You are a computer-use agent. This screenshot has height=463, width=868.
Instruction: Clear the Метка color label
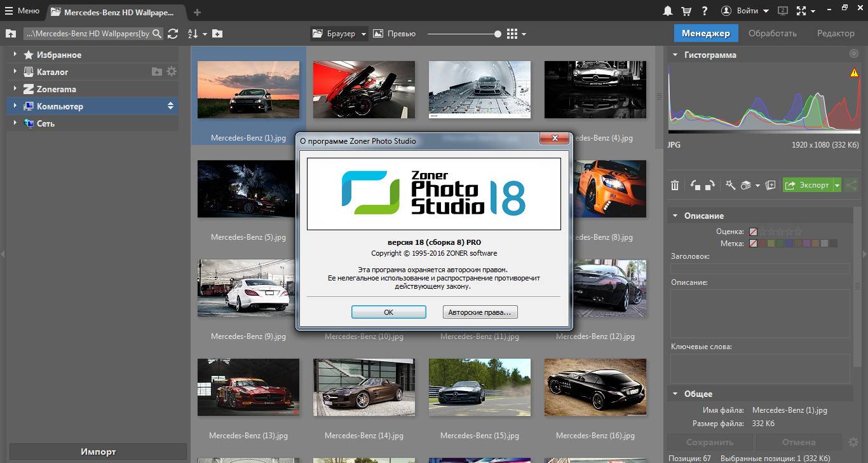753,244
